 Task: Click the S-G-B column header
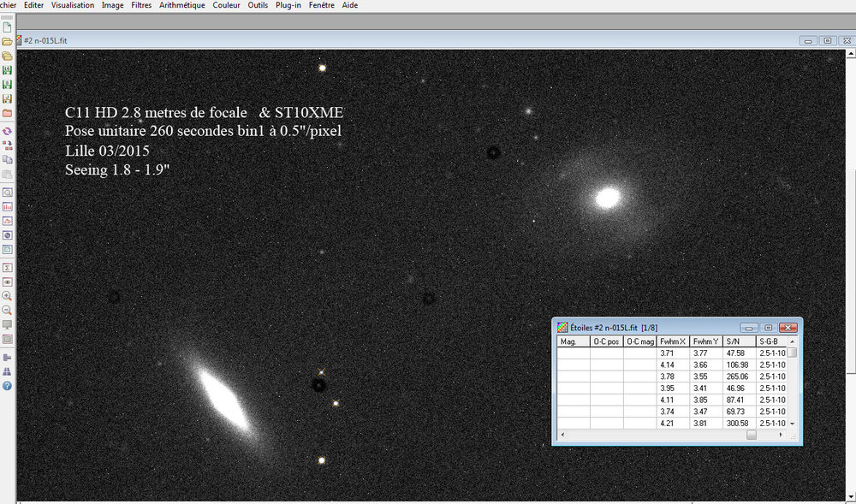click(771, 341)
